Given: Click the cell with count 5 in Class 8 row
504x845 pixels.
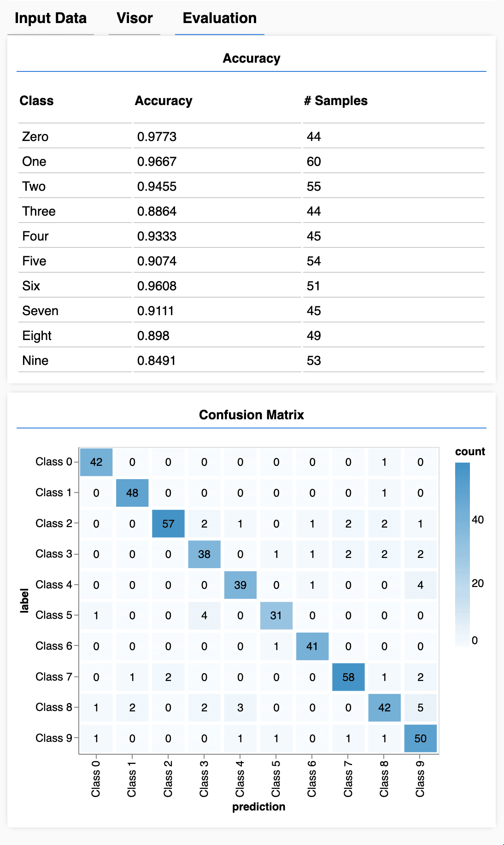Looking at the screenshot, I should (x=420, y=708).
